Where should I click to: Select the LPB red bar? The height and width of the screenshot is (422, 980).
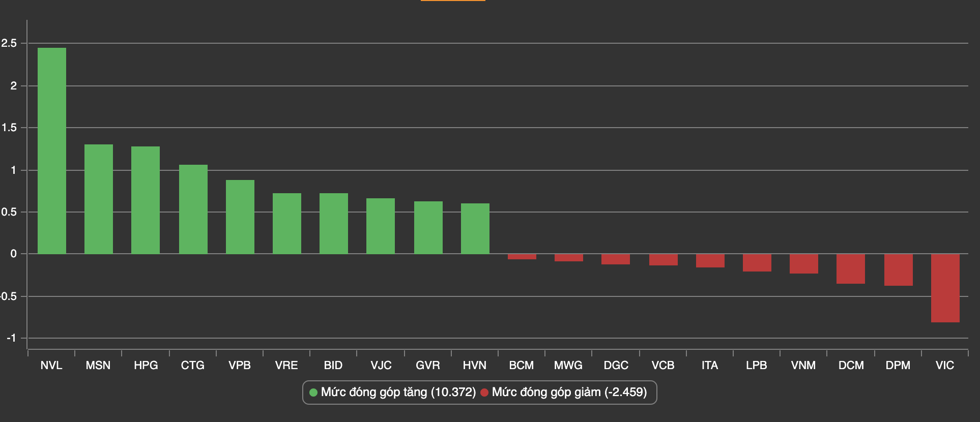(757, 263)
